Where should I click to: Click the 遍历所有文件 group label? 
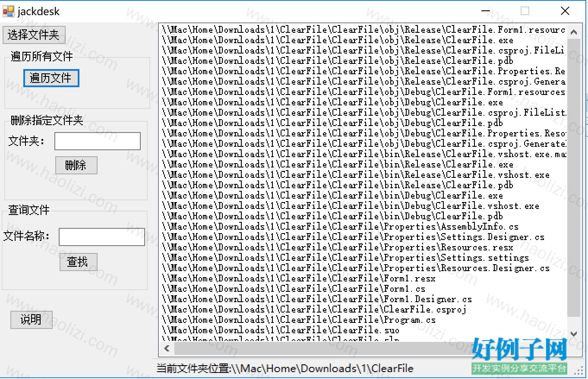[x=42, y=57]
